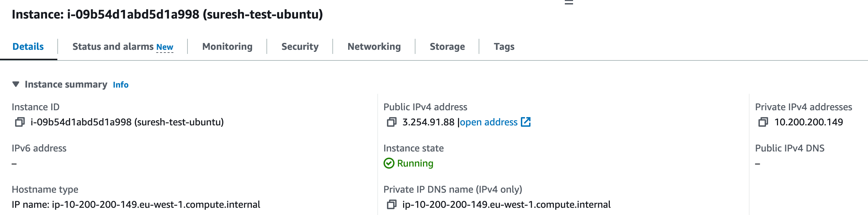Click the external link icon beside open address

526,122
